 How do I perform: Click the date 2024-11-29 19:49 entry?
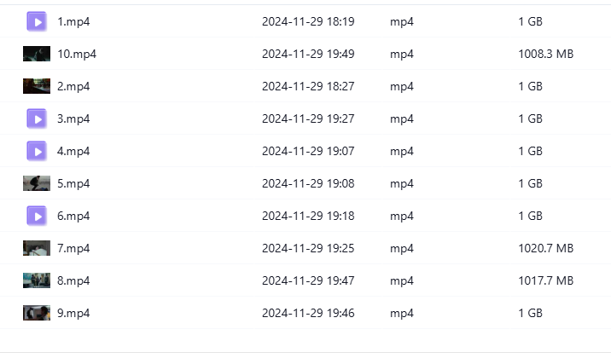pyautogui.click(x=308, y=54)
